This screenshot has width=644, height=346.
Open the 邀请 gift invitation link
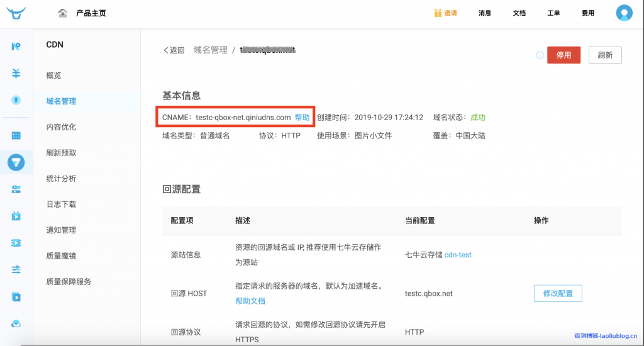(445, 13)
